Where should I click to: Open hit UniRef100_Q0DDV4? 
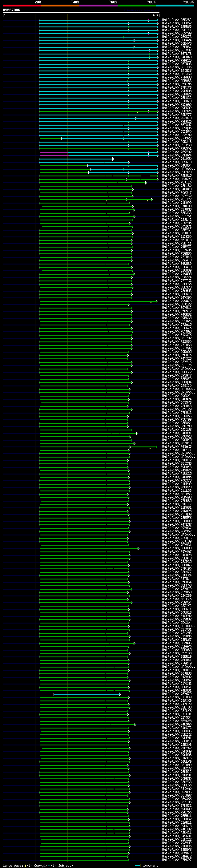pos(177,155)
